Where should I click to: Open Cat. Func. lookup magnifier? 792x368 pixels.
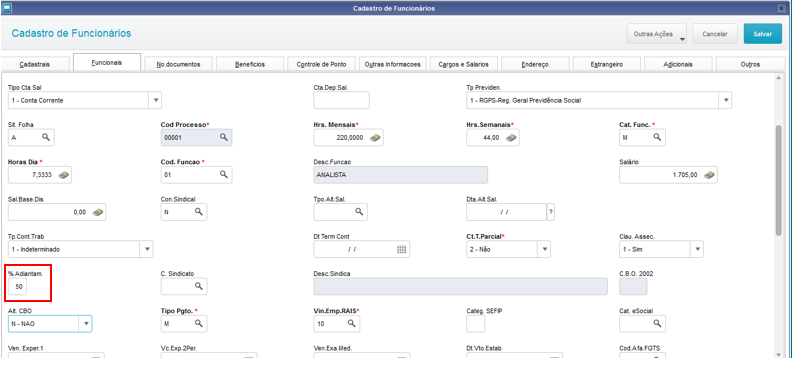(x=657, y=137)
